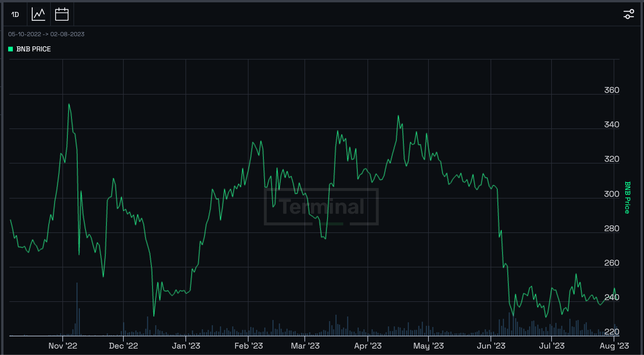Viewport: 644px width, 355px height.
Task: Click the vertical BNB Price axis title
Action: coord(627,198)
